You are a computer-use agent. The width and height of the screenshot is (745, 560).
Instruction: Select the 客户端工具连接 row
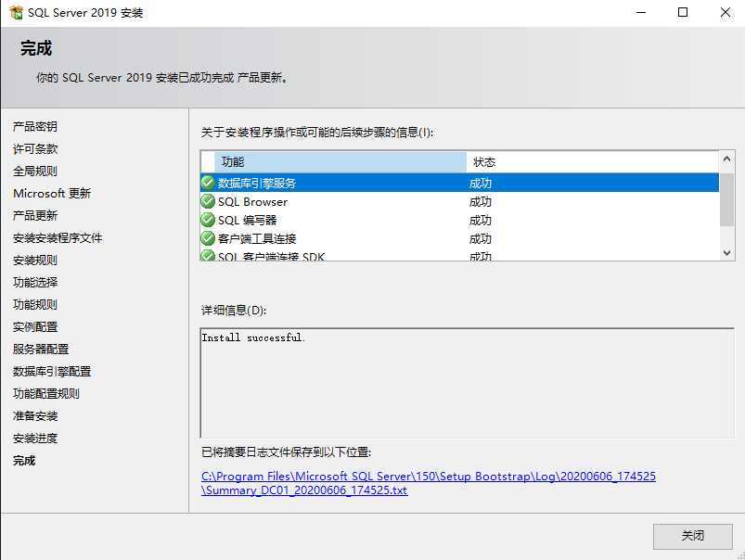pyautogui.click(x=459, y=238)
